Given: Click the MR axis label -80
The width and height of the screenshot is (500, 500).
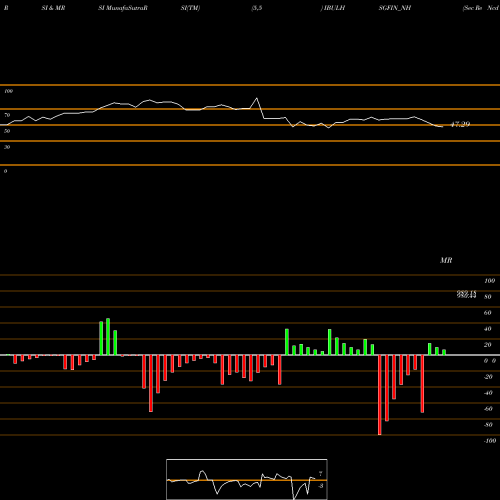Looking at the screenshot, I should [488, 425].
